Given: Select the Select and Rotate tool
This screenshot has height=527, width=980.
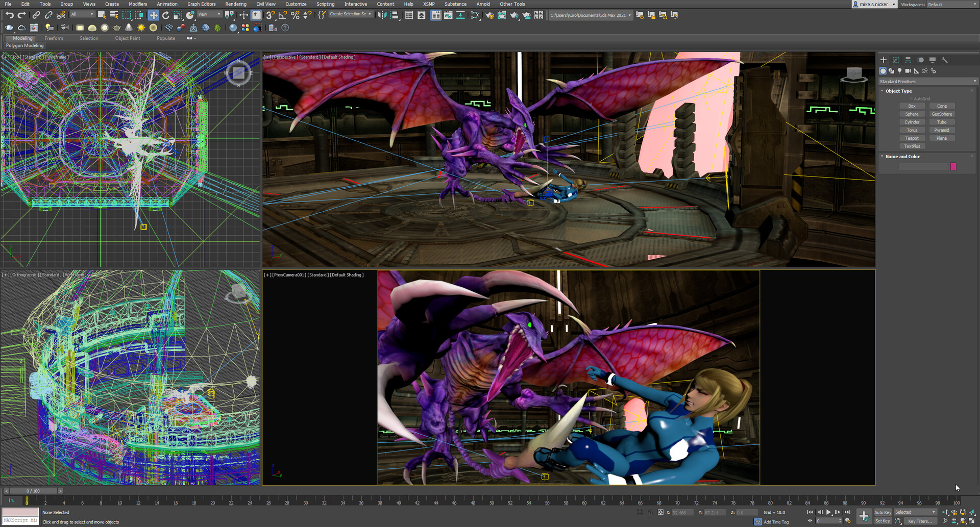Looking at the screenshot, I should coord(165,15).
